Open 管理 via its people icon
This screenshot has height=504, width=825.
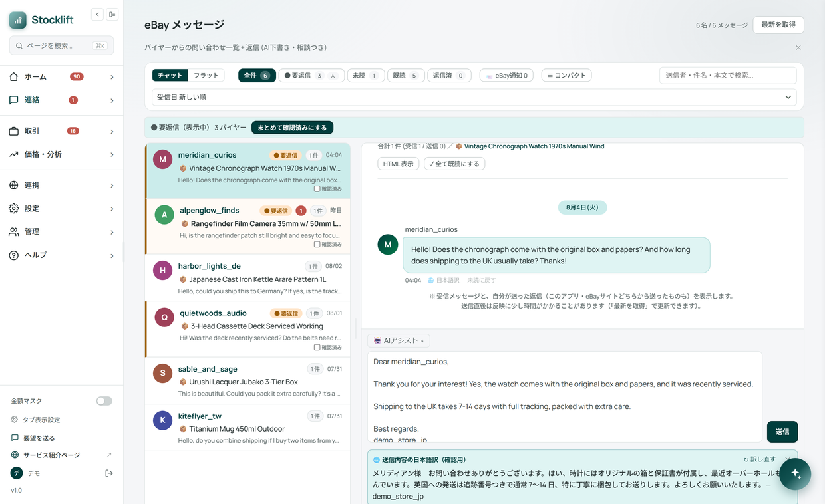[x=14, y=232]
